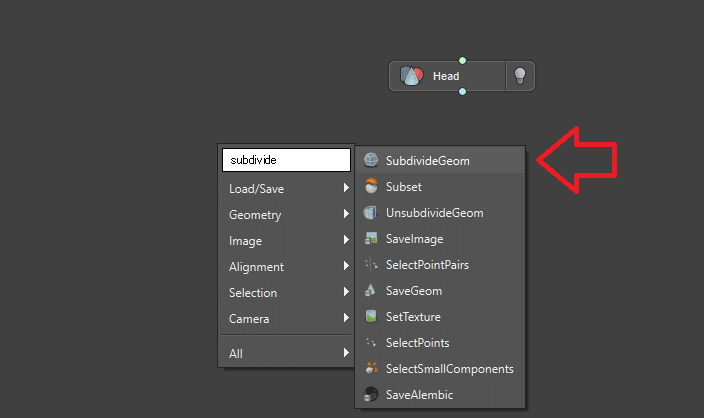Viewport: 704px width, 418px height.
Task: Click the SelectSmallComponents icon
Action: coord(371,369)
